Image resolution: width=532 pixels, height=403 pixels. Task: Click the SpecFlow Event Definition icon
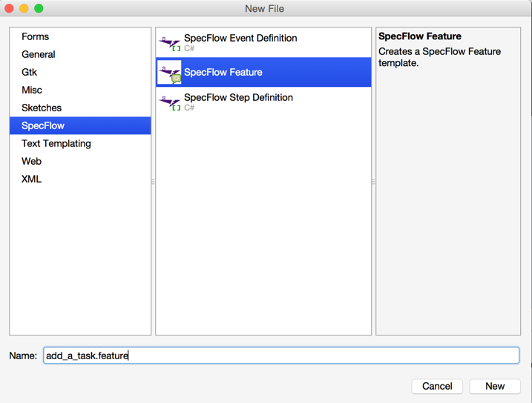pyautogui.click(x=170, y=43)
